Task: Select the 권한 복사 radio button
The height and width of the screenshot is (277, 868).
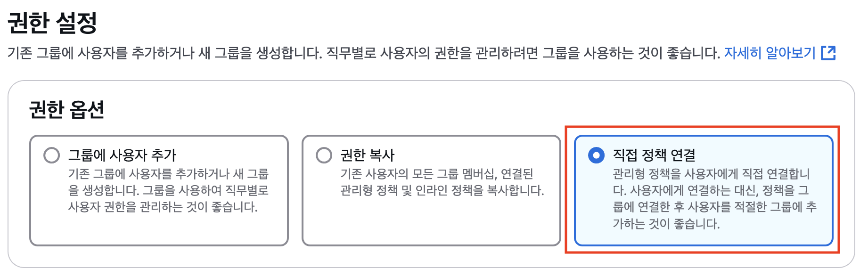Action: point(324,155)
